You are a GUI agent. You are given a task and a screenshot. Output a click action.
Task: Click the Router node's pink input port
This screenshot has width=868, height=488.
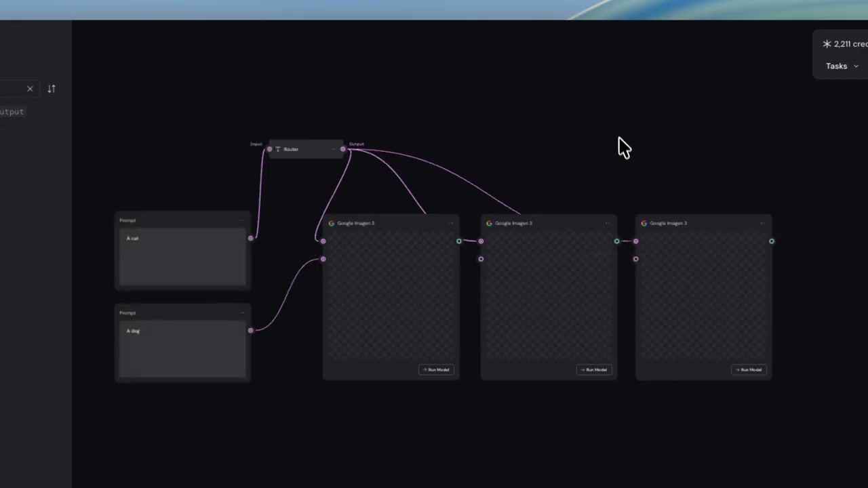click(269, 149)
